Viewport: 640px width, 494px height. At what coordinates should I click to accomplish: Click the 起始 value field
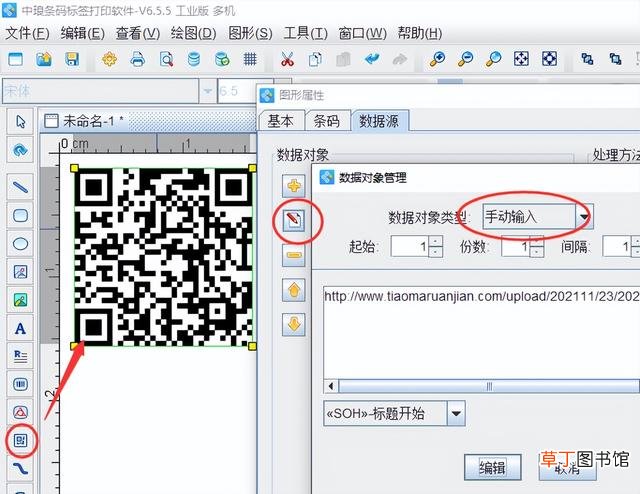click(410, 247)
